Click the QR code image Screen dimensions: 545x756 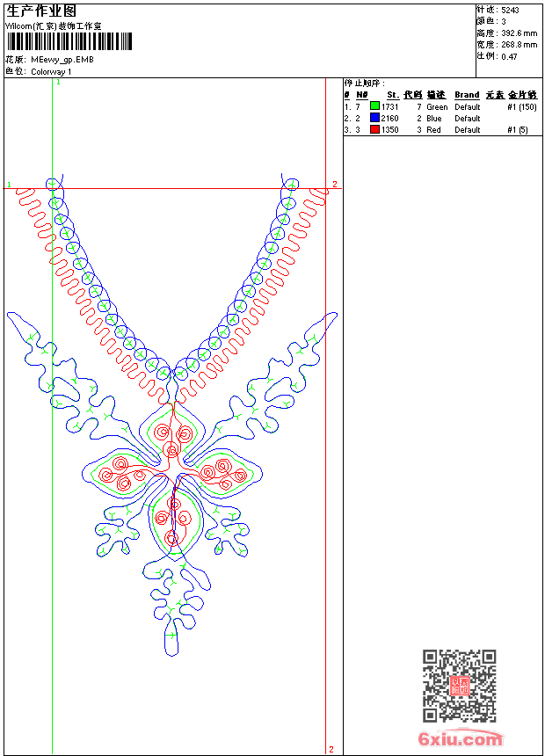[460, 686]
